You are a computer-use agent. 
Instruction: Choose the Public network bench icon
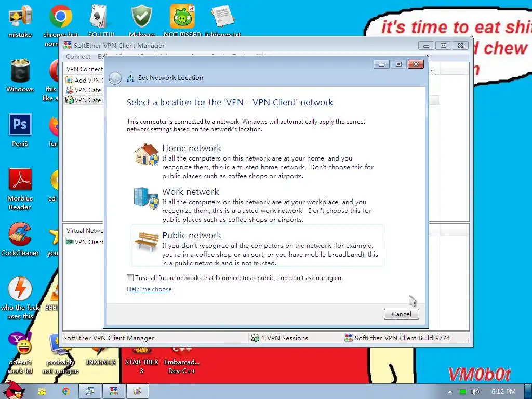coord(147,242)
